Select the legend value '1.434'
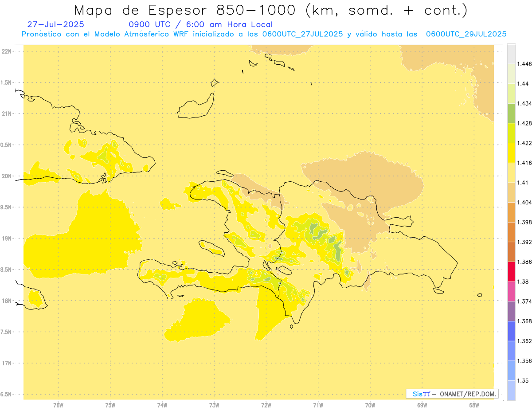The width and height of the screenshot is (532, 411). tap(524, 103)
